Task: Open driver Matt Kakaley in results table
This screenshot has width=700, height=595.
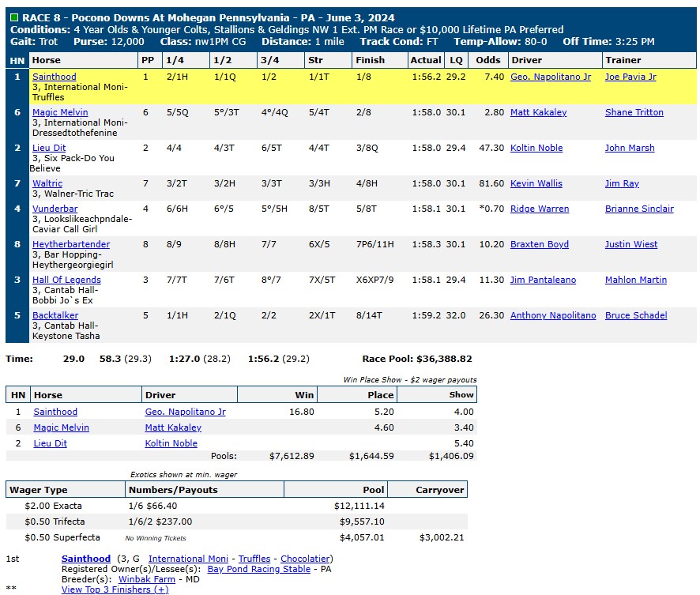Action: [538, 112]
